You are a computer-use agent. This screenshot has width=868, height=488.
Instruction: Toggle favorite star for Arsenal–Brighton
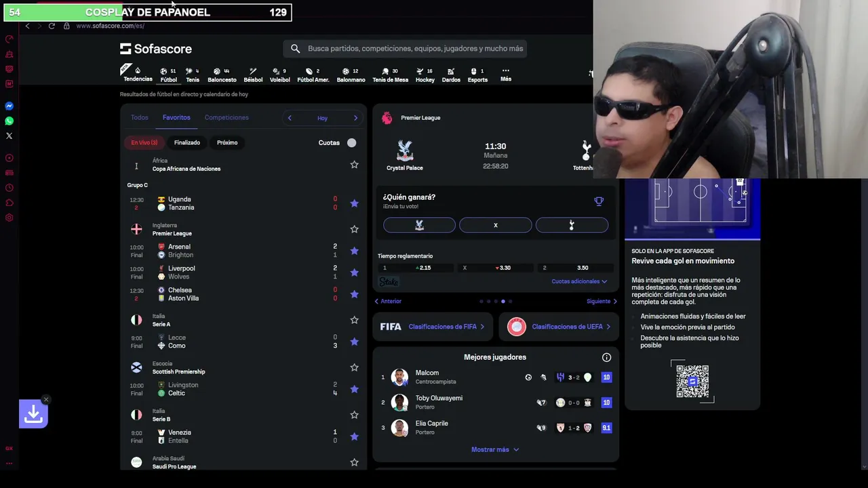(354, 251)
